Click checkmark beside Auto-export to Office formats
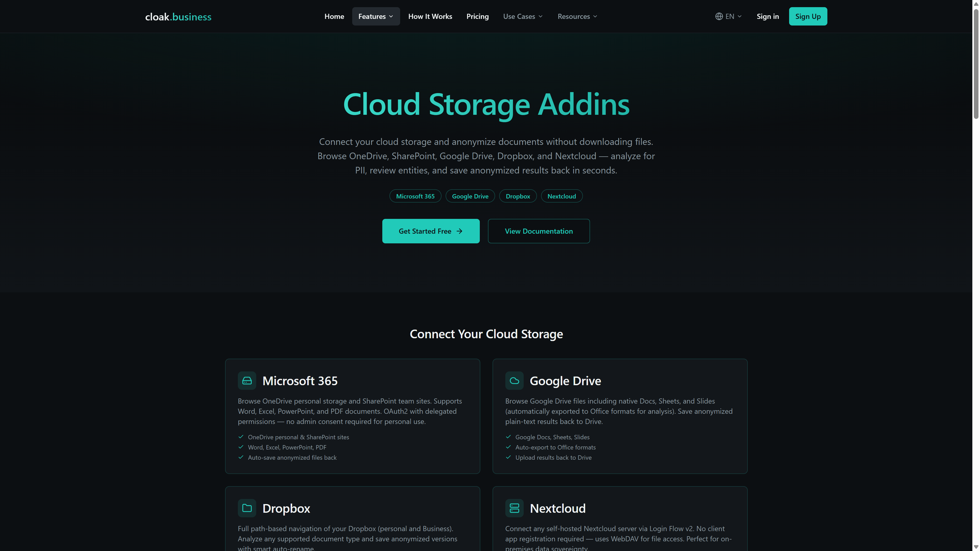Screen dimensions: 980x551 click(508, 447)
